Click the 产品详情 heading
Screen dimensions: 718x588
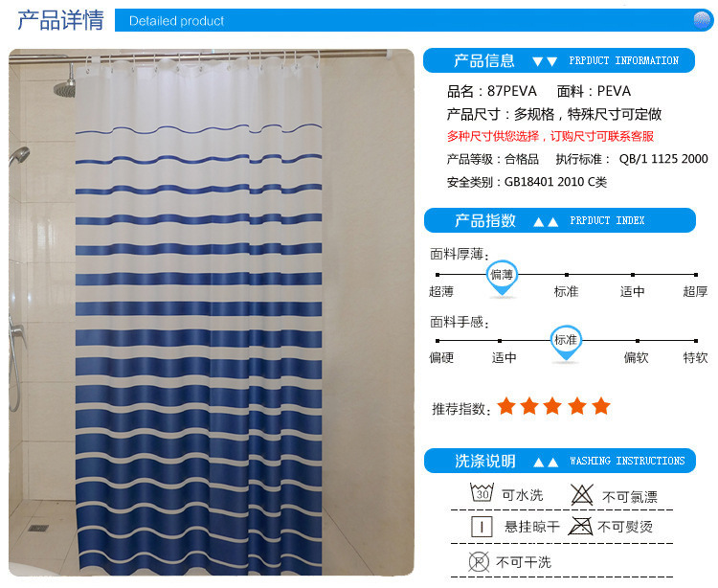click(x=60, y=20)
